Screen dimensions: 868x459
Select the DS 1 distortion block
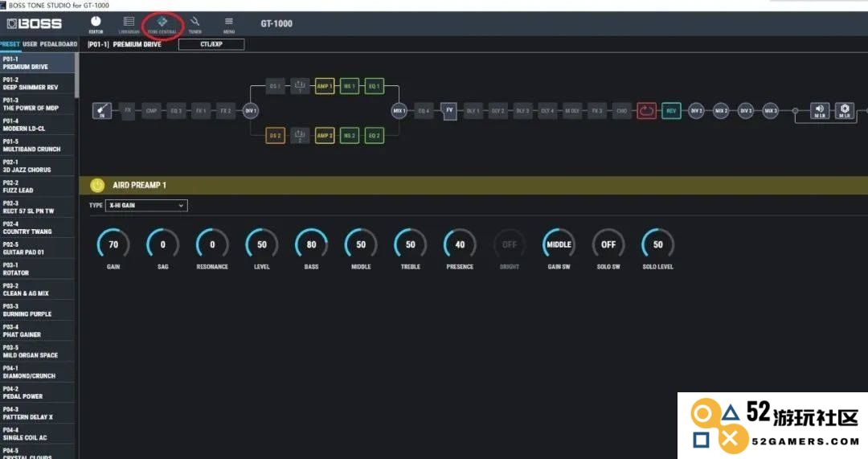coord(275,86)
